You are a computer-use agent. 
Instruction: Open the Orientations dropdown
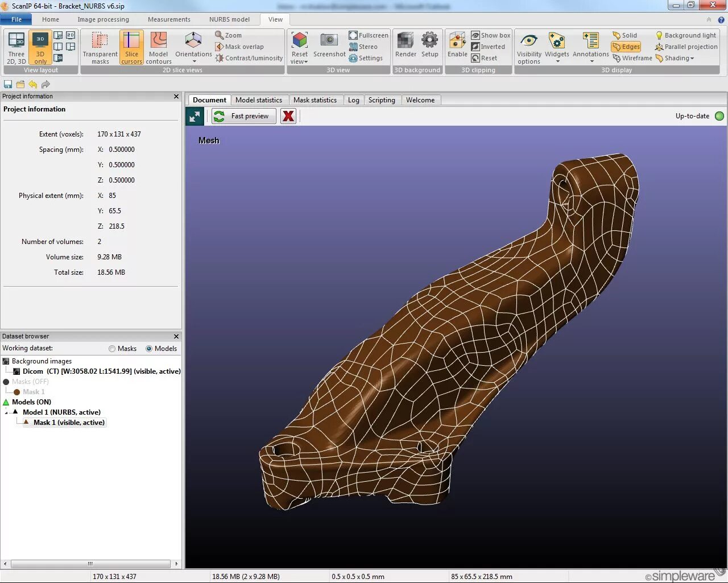(x=193, y=48)
